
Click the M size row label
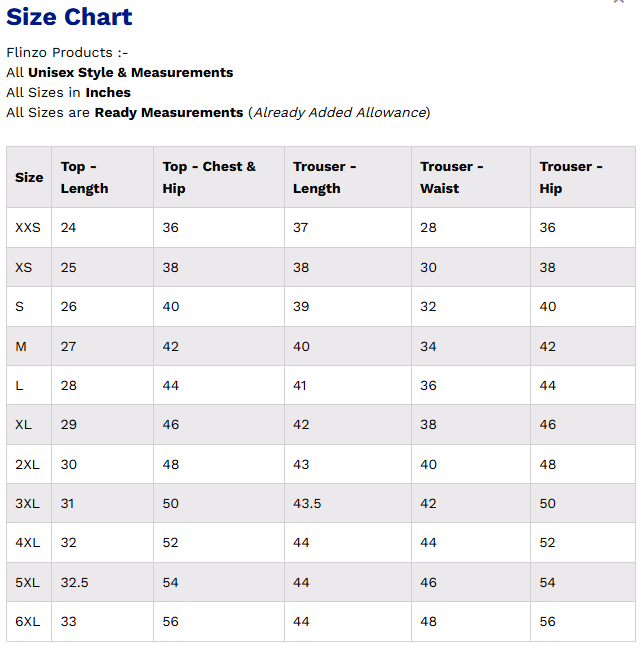21,346
